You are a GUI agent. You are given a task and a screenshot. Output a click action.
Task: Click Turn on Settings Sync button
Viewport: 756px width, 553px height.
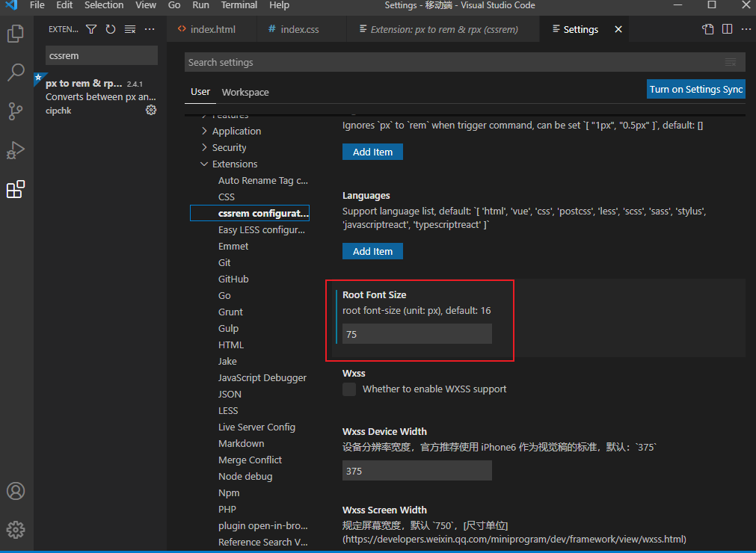695,89
